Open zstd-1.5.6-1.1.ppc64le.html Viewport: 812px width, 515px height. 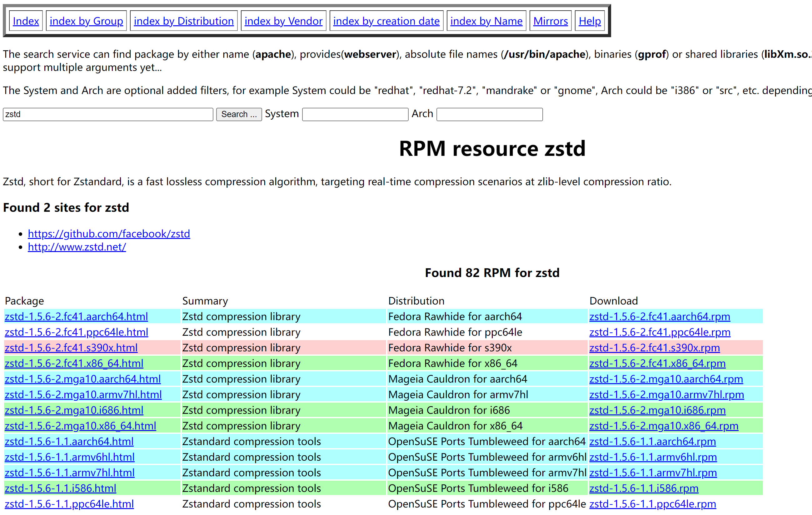(69, 504)
